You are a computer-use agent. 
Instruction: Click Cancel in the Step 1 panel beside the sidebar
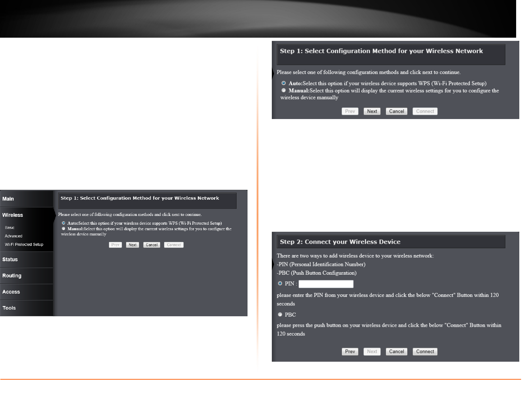152,245
